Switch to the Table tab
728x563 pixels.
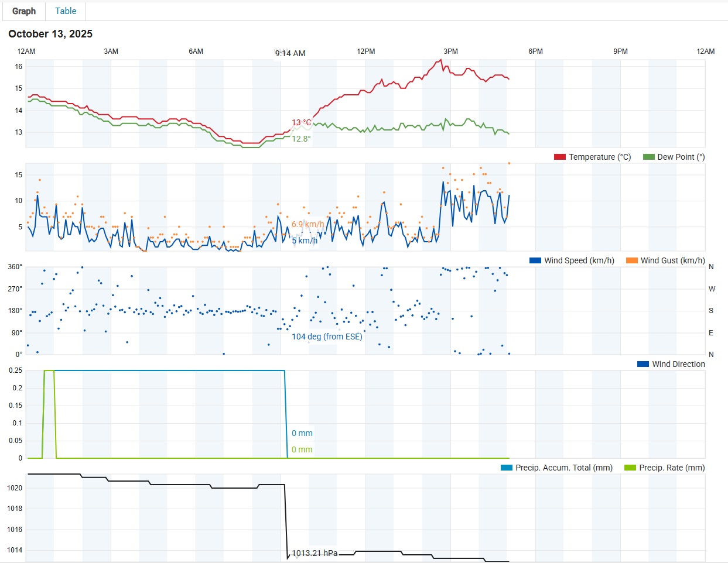65,11
